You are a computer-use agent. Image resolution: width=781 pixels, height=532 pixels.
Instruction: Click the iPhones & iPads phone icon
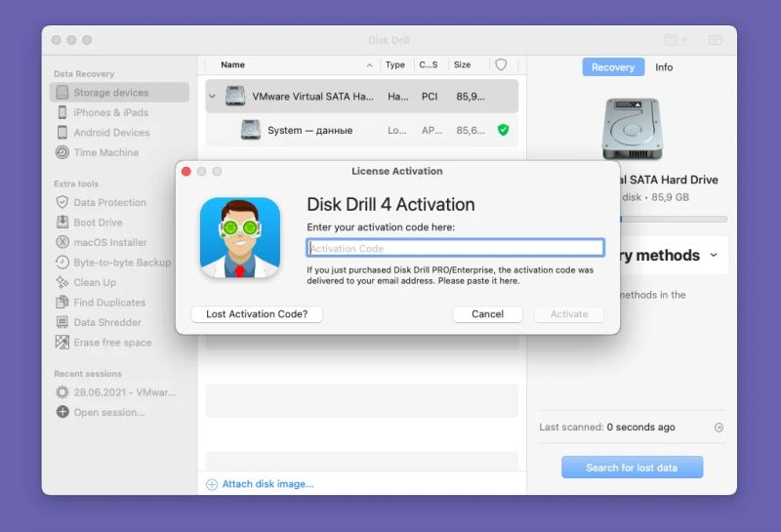pos(62,112)
